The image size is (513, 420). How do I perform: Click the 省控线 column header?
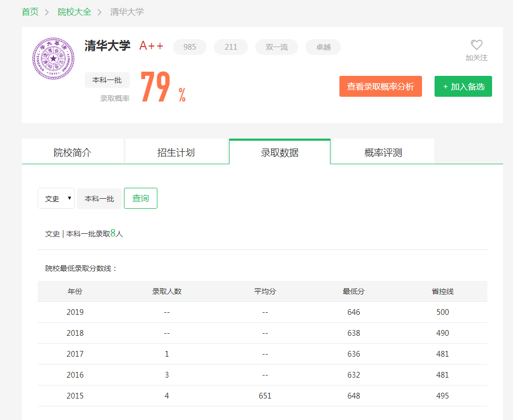coord(442,291)
